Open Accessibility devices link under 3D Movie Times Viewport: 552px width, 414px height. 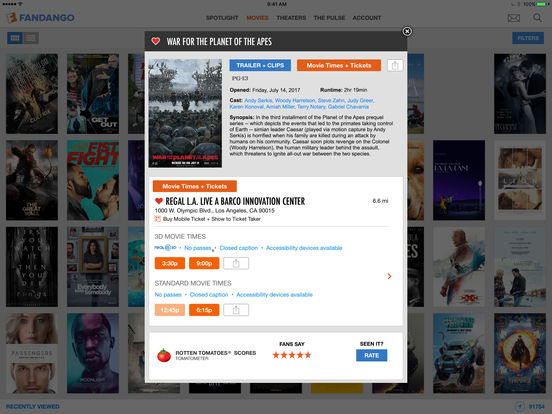[304, 248]
